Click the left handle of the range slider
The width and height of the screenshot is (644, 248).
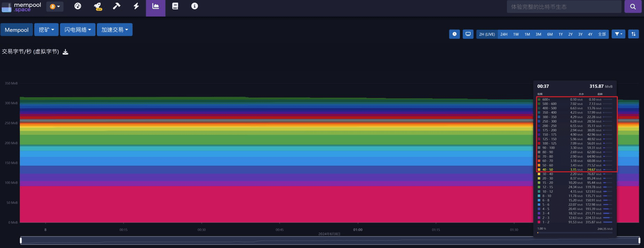[x=21, y=240]
